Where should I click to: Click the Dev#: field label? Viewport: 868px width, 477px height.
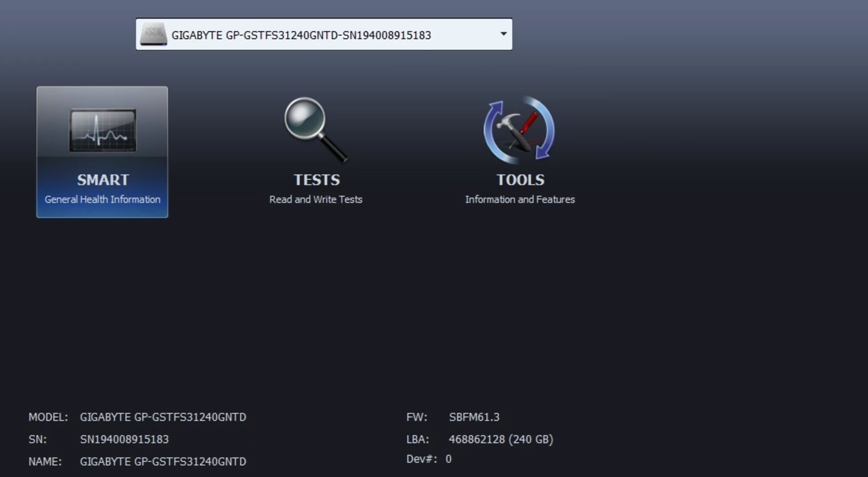tap(422, 459)
